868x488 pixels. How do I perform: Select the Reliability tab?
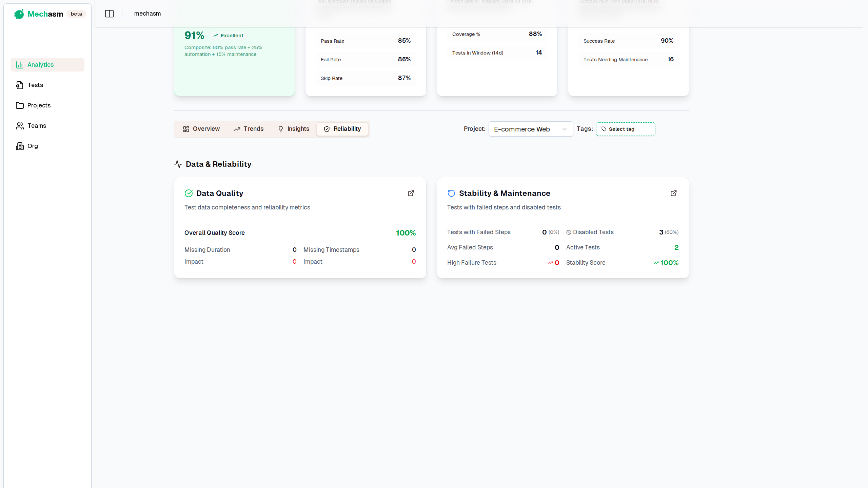[x=342, y=129]
